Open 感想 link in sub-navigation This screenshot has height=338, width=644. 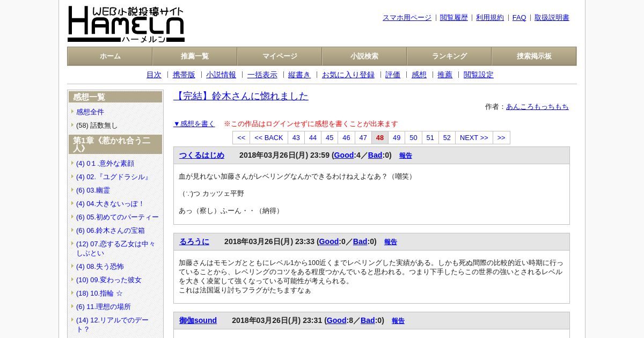coord(419,75)
